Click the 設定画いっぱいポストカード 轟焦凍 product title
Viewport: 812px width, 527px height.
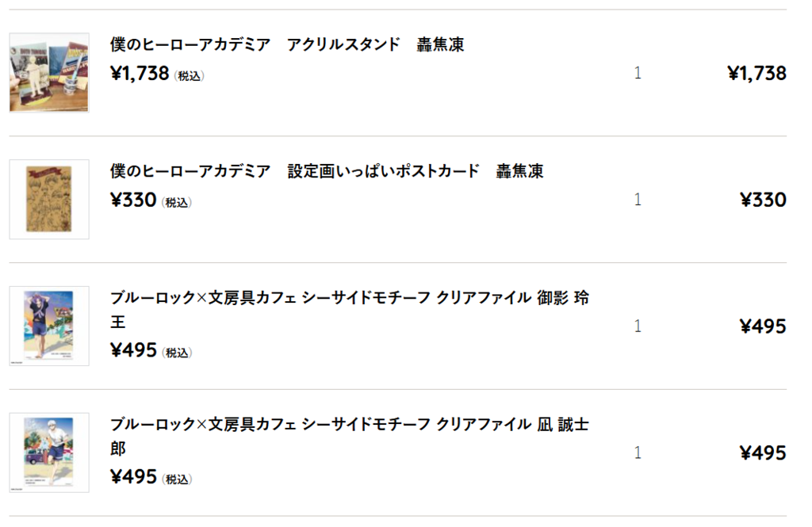coord(327,171)
